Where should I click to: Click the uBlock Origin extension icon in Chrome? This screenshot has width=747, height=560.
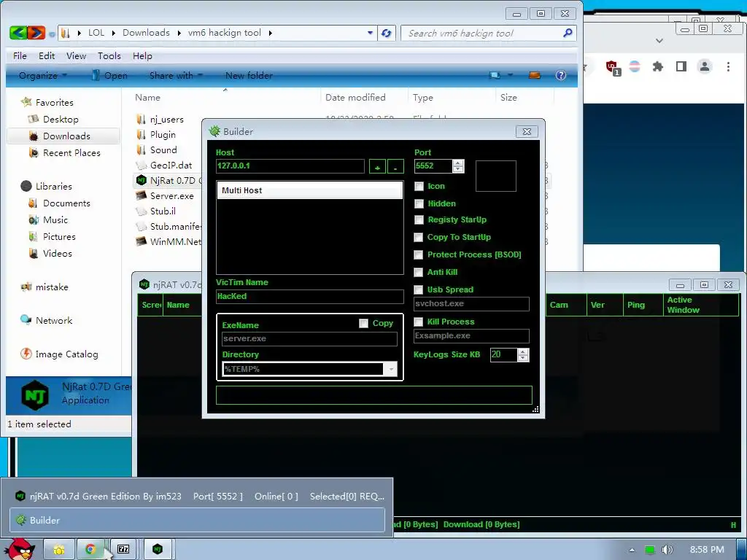tap(612, 67)
